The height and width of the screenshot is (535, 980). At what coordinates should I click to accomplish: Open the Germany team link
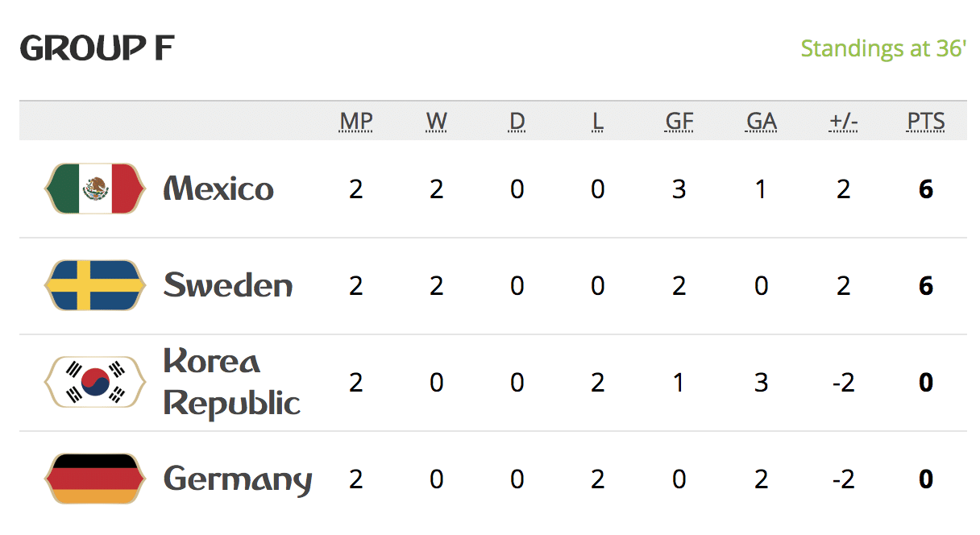pyautogui.click(x=238, y=480)
